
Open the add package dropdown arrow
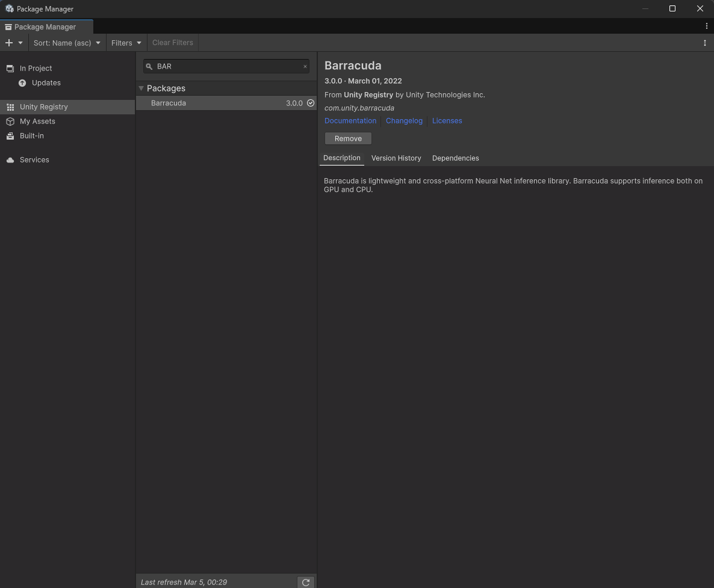[x=20, y=43]
